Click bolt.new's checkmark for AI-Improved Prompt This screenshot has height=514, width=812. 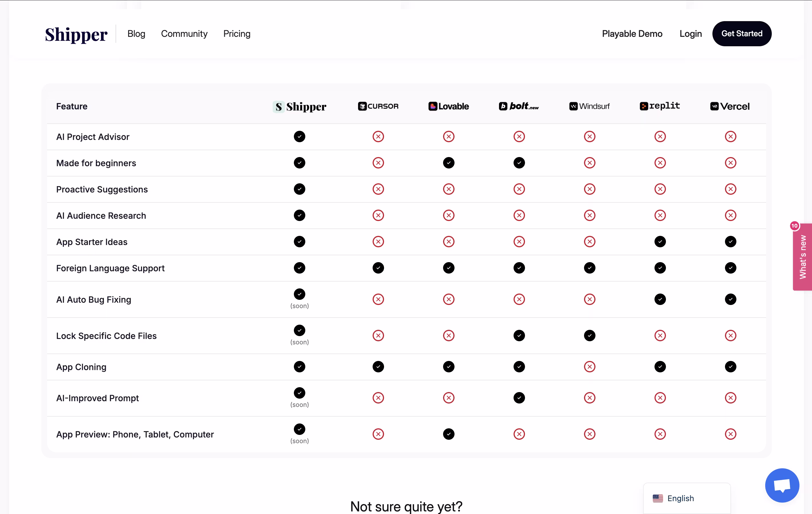[x=519, y=397]
